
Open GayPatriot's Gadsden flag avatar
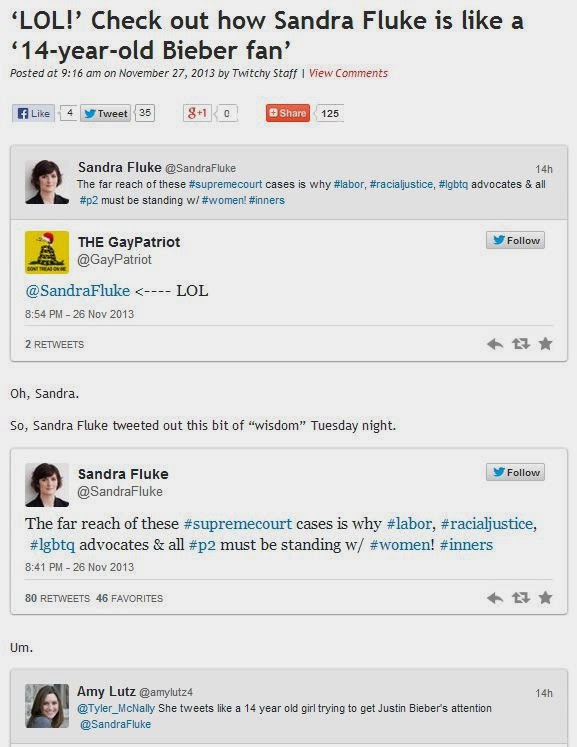[47, 252]
